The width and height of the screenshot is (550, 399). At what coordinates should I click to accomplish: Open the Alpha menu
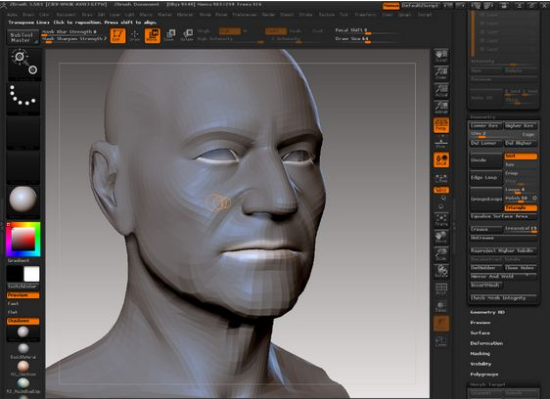[12, 15]
